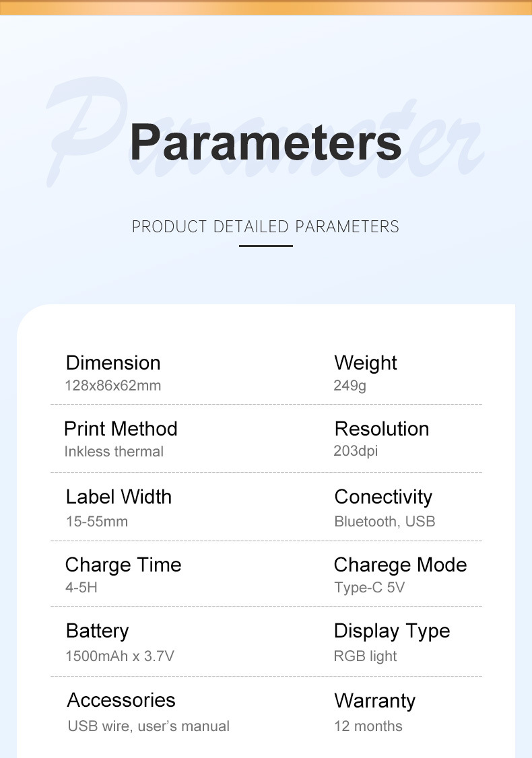Select the Battery label
This screenshot has width=532, height=758.
(97, 631)
